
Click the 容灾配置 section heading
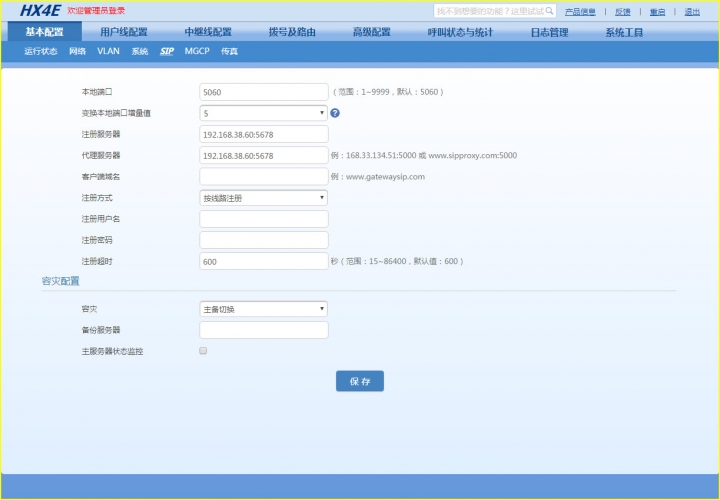(61, 281)
